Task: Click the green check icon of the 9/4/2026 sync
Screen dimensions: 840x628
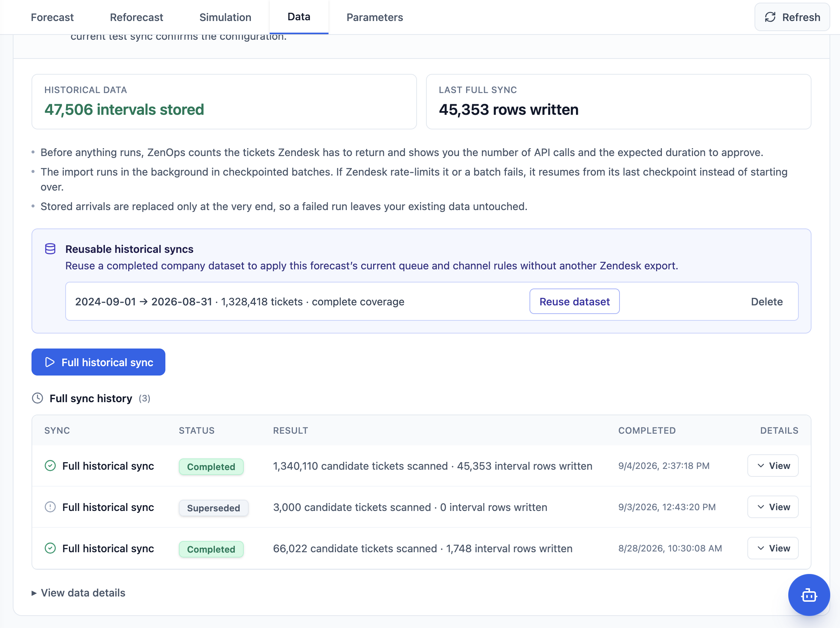Action: tap(50, 466)
